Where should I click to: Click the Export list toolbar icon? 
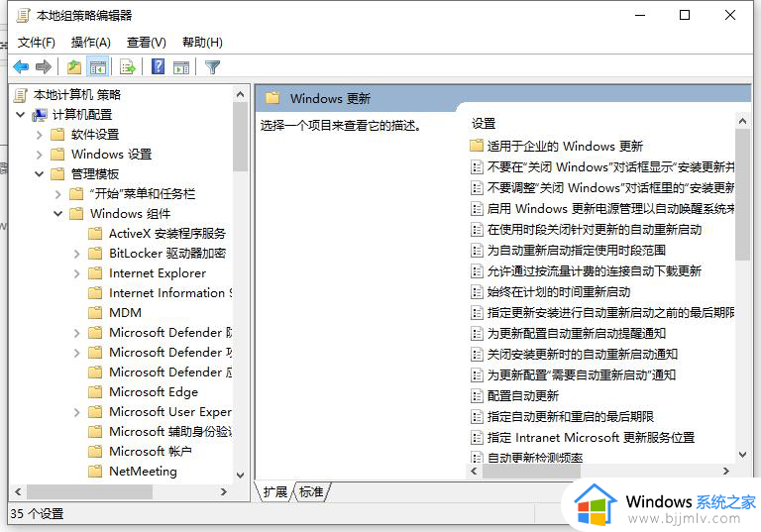128,66
